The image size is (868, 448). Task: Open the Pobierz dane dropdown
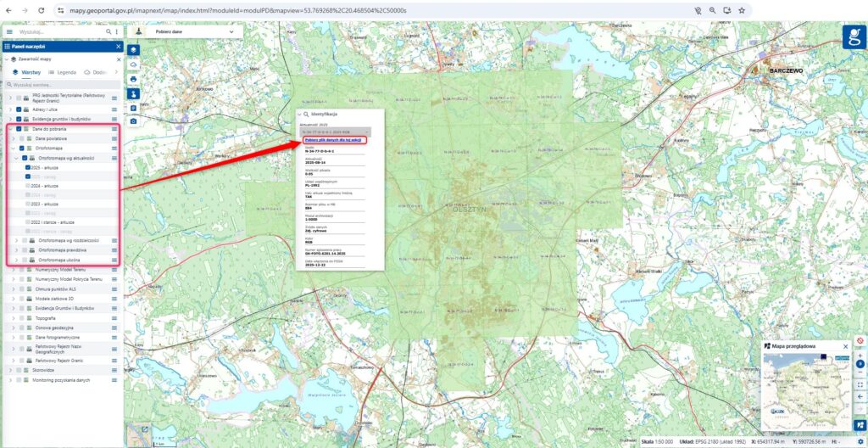[x=192, y=31]
